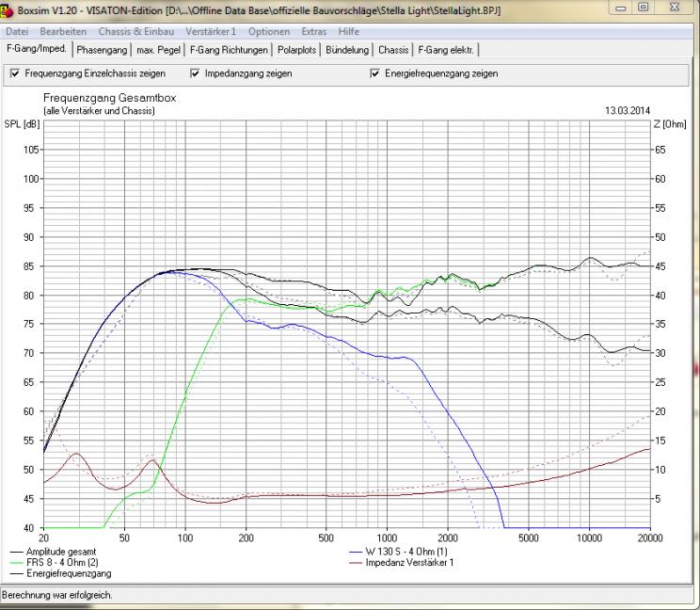This screenshot has height=610, width=700.
Task: Maximize the Boxsim window
Action: pos(645,9)
